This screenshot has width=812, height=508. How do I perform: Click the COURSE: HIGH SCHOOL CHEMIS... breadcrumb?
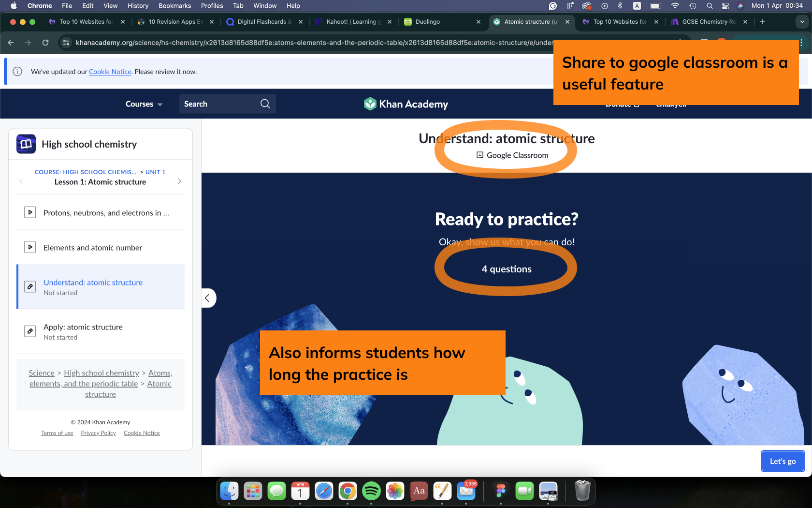pos(85,172)
